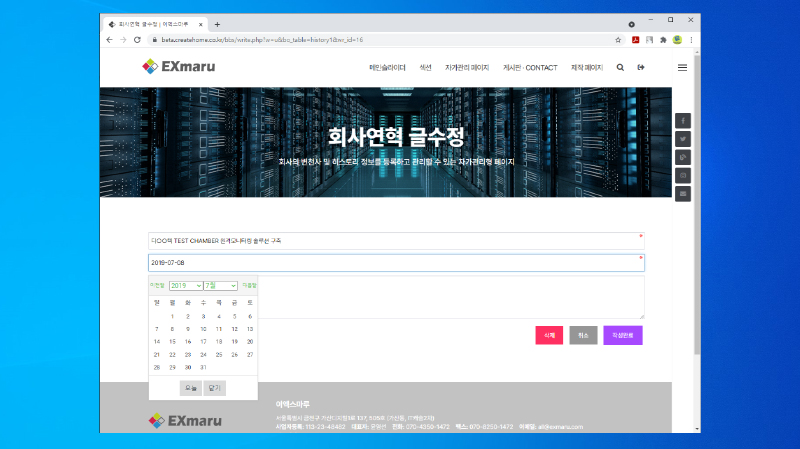This screenshot has height=449, width=800.
Task: Click the email envelope icon in side bar
Action: (683, 194)
